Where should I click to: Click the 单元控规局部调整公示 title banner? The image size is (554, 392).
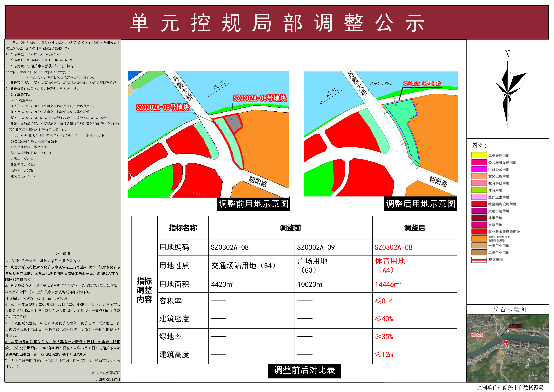tap(277, 23)
